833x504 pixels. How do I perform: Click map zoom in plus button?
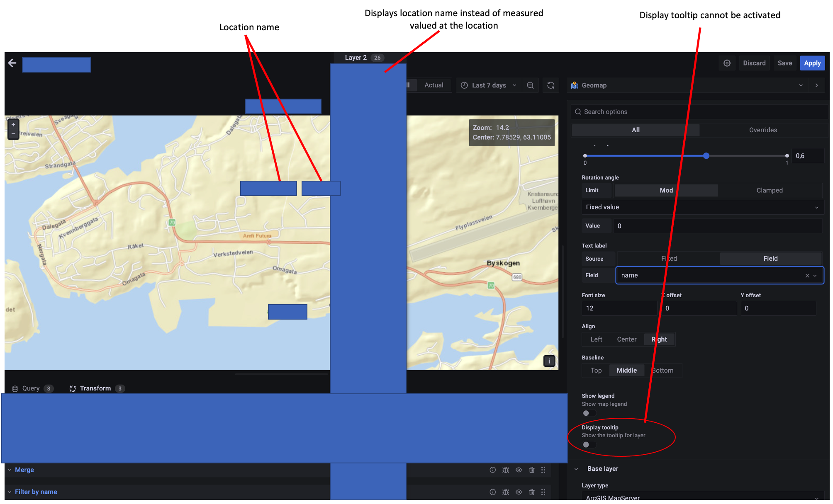13,124
